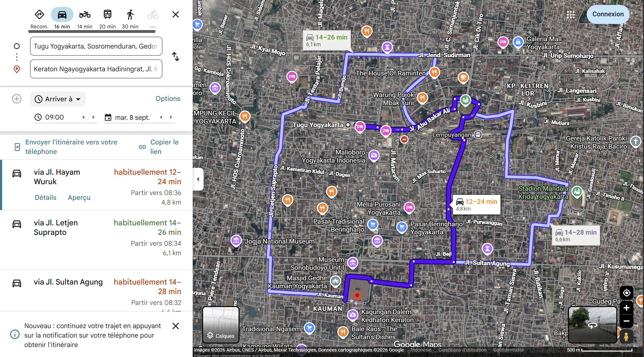This screenshot has width=644, height=357.
Task: Step time forward with right arrow
Action: click(93, 117)
